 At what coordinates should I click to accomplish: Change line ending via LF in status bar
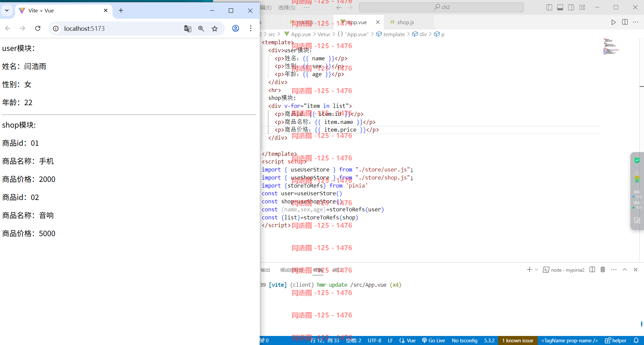tap(390, 341)
